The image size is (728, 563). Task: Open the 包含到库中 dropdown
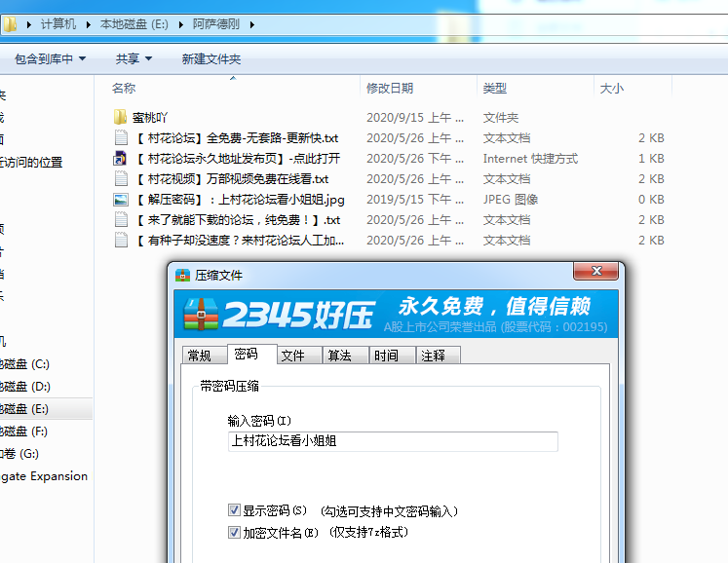pos(50,59)
